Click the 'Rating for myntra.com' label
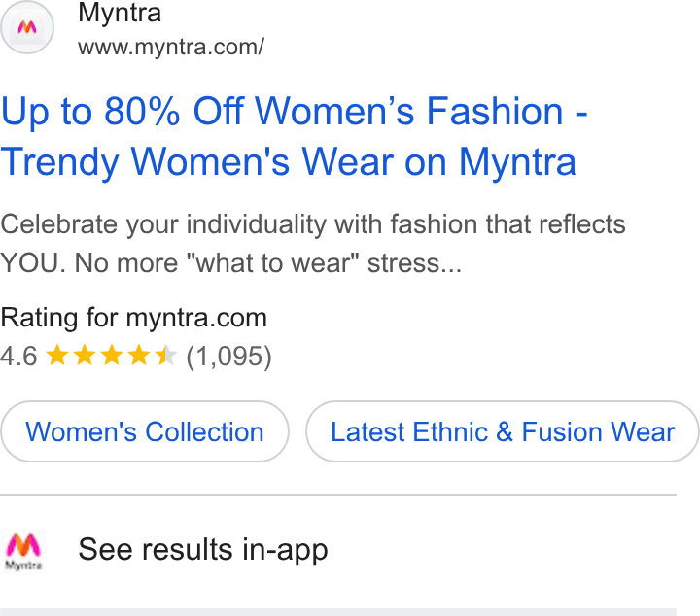The width and height of the screenshot is (700, 616). pyautogui.click(x=133, y=318)
